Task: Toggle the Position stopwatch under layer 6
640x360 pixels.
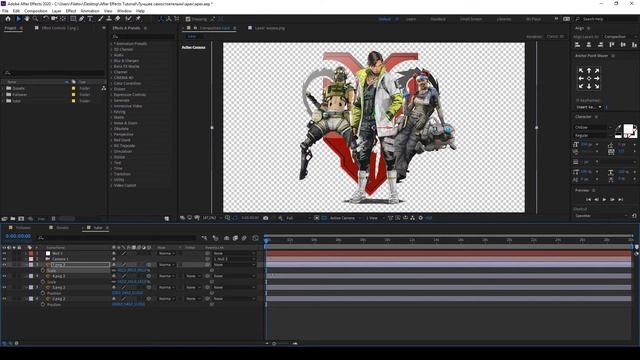Action: point(43,304)
